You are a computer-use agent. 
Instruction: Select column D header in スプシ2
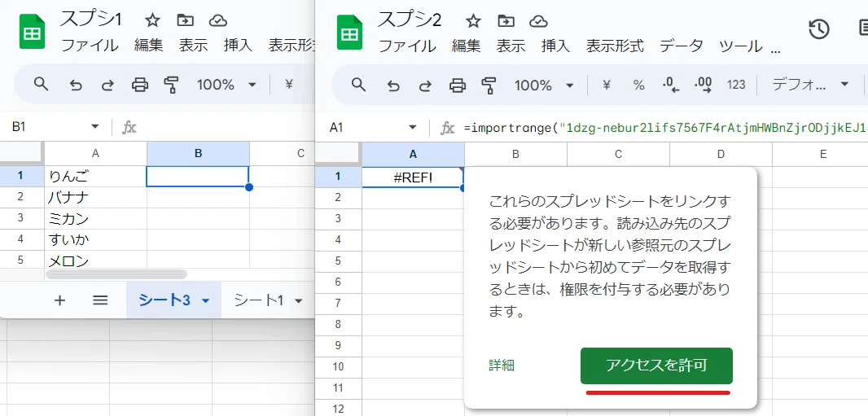[721, 154]
